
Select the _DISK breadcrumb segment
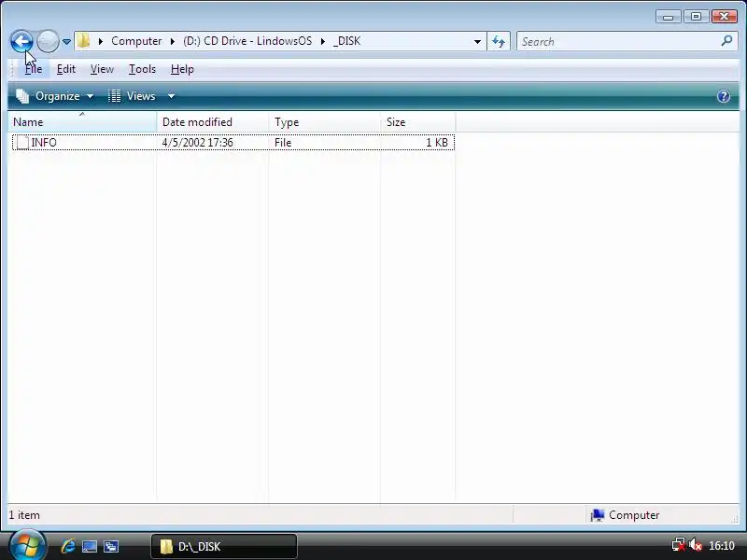346,41
